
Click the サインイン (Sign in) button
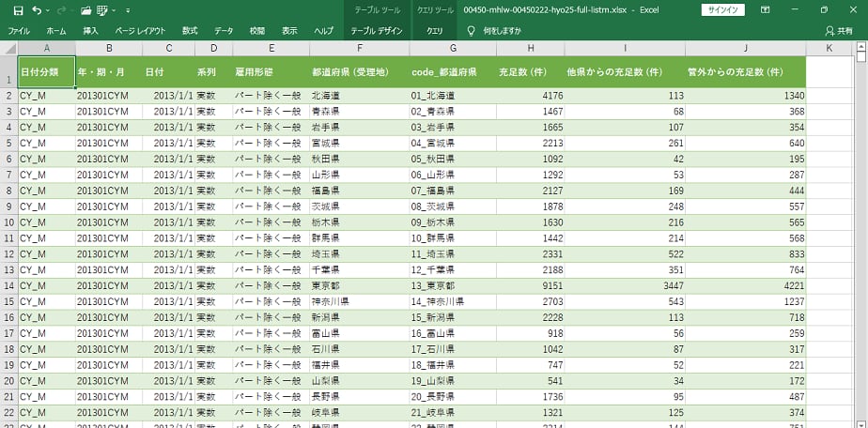pos(723,9)
